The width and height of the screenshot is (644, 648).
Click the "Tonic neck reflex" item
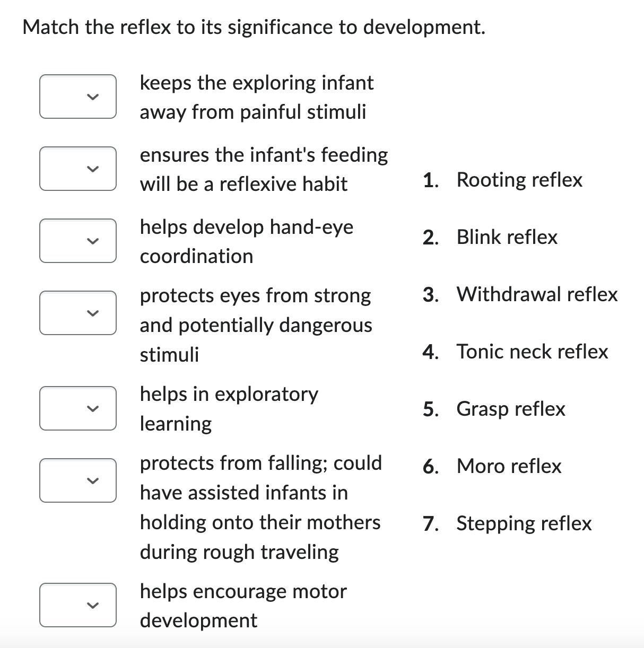point(532,352)
